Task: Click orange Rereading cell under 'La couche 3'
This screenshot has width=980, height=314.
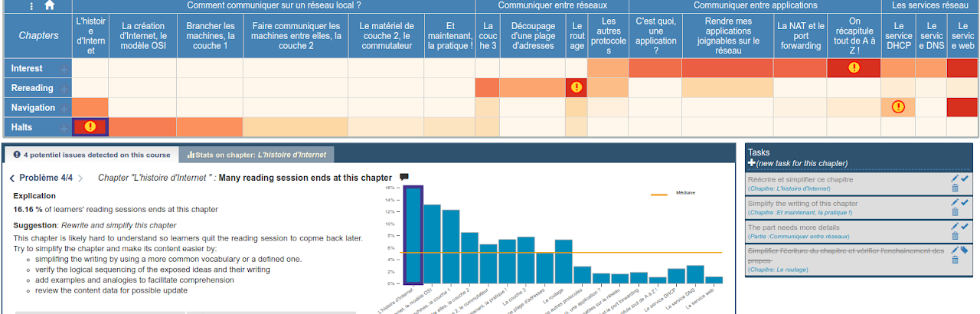Action: click(x=487, y=87)
